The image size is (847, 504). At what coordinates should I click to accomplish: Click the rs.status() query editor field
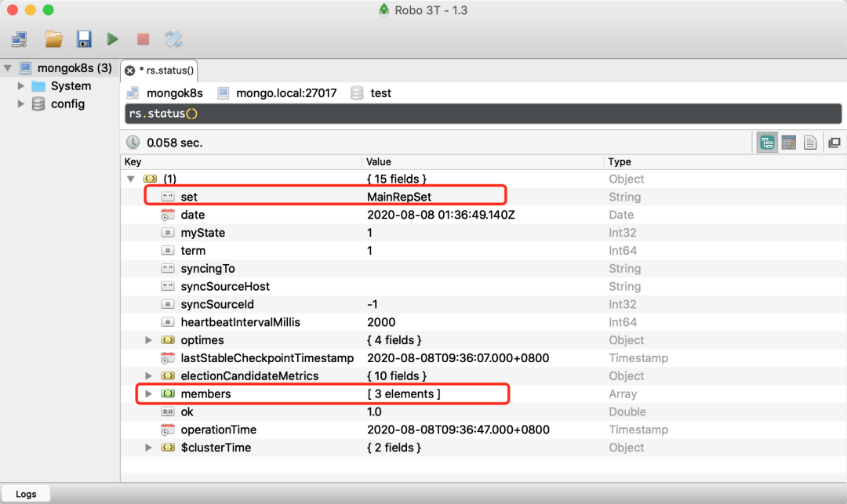coord(483,114)
